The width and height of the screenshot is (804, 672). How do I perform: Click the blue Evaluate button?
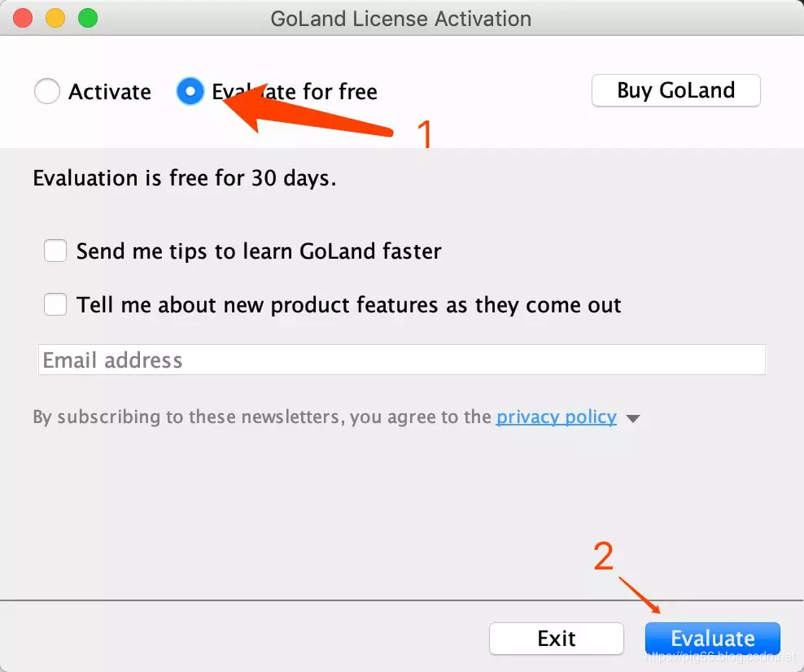click(713, 639)
